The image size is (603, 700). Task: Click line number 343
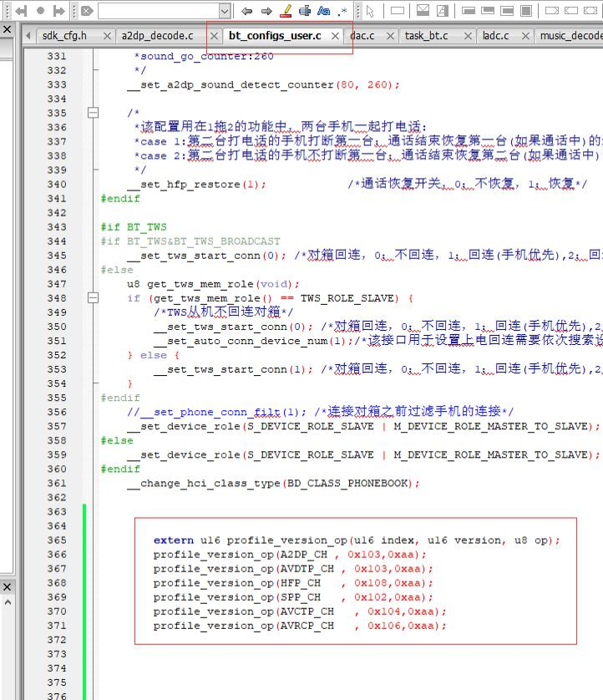57,226
